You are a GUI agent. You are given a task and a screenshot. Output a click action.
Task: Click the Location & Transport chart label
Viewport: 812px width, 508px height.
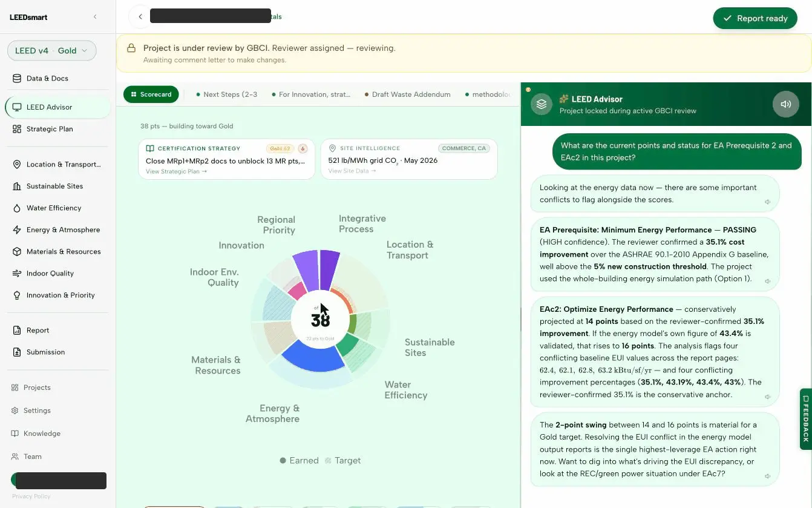pos(410,250)
